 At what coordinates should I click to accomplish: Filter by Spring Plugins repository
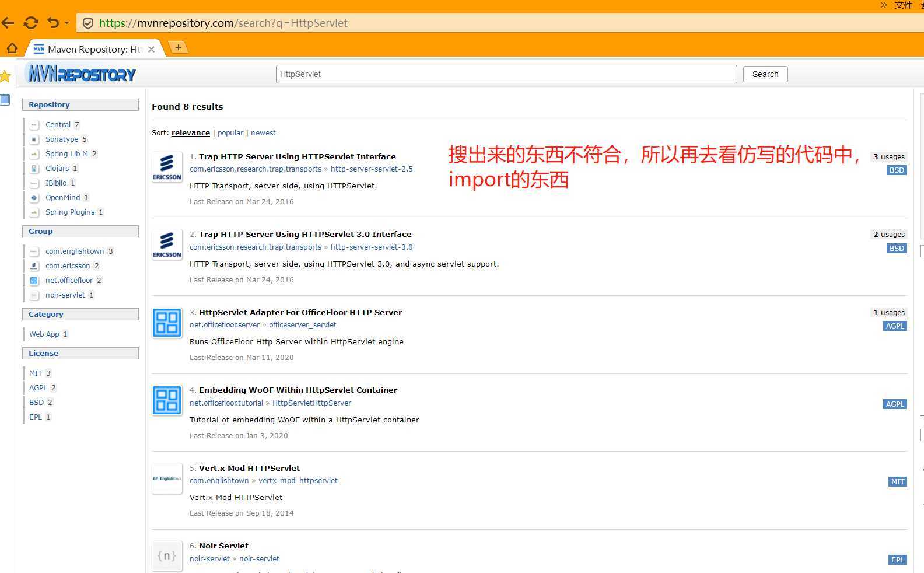pos(70,212)
